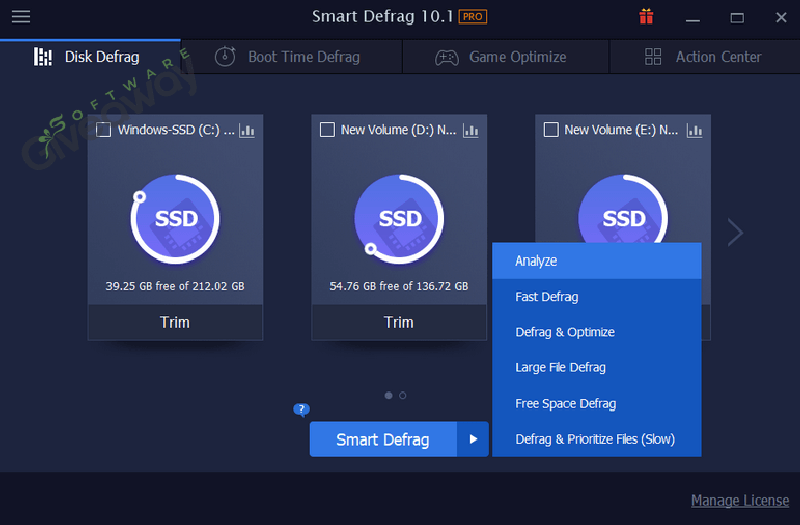Click the SSD disk icon for C: drive

tap(175, 219)
